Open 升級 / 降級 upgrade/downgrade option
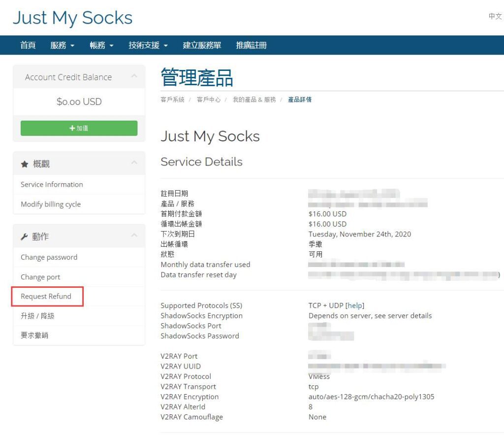This screenshot has width=504, height=436. click(79, 316)
